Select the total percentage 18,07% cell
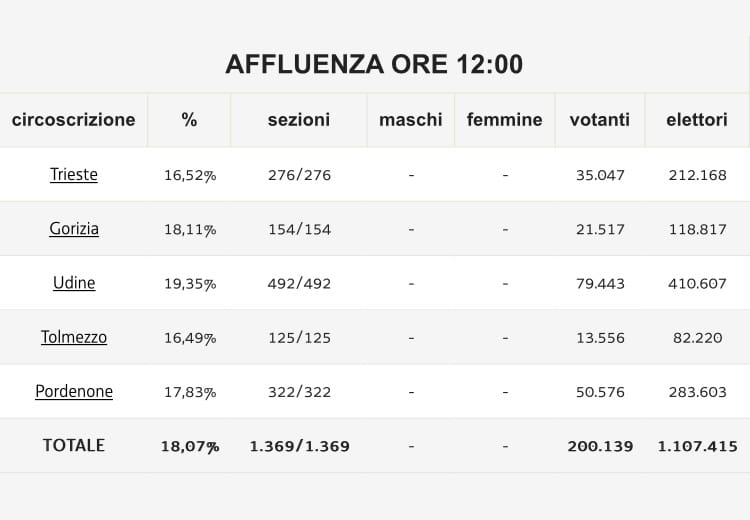 point(190,446)
